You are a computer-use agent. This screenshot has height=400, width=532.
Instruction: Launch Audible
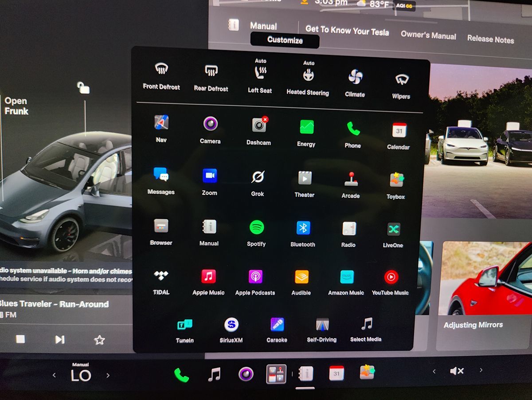tap(301, 282)
